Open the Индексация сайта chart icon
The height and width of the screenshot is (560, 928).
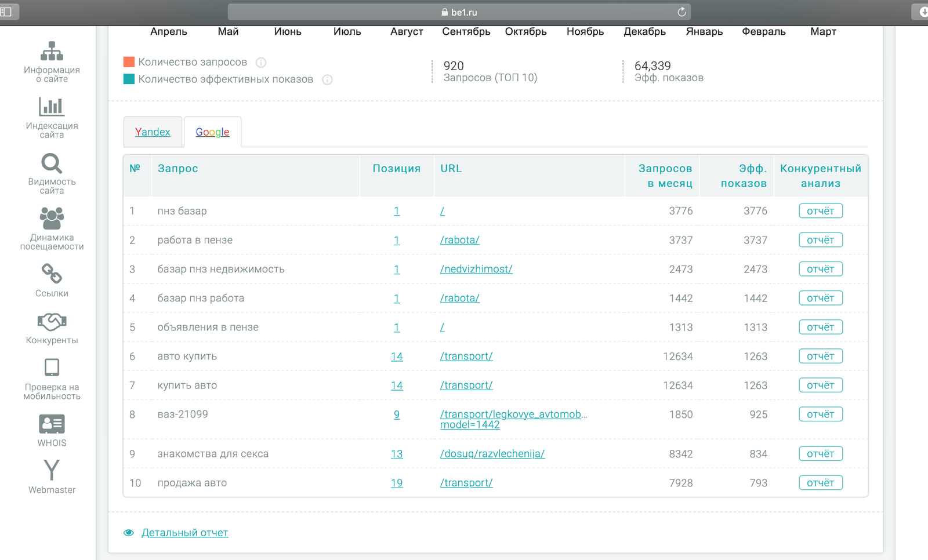point(52,107)
